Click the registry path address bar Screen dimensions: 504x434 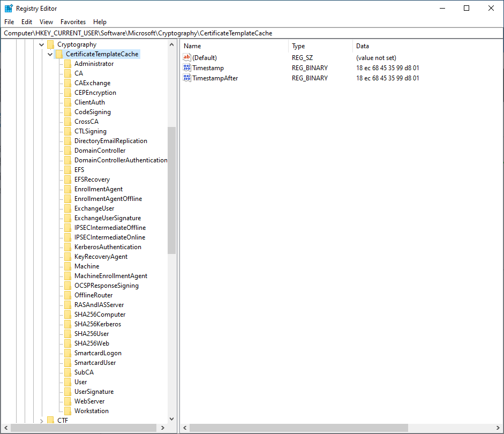click(252, 33)
